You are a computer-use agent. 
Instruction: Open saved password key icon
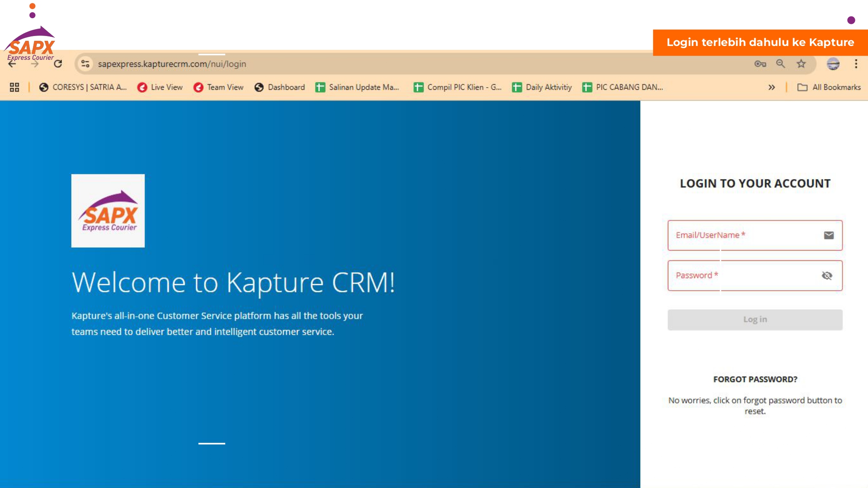[x=760, y=64]
